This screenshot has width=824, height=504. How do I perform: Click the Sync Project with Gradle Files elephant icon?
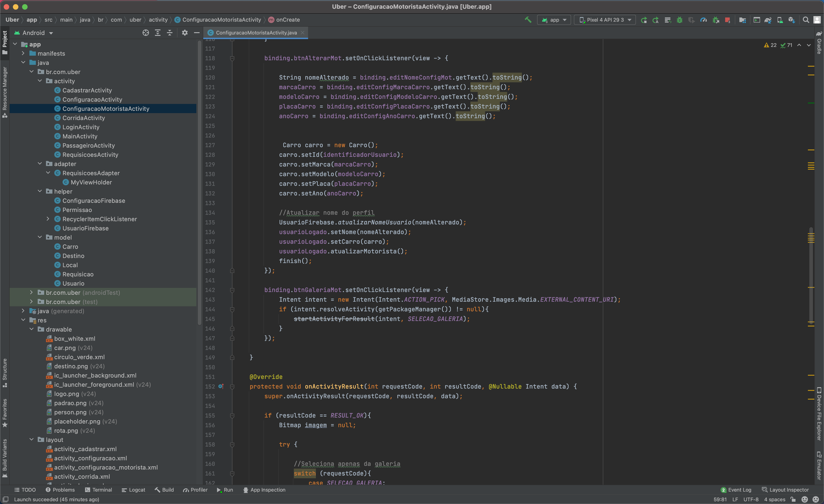tap(769, 20)
